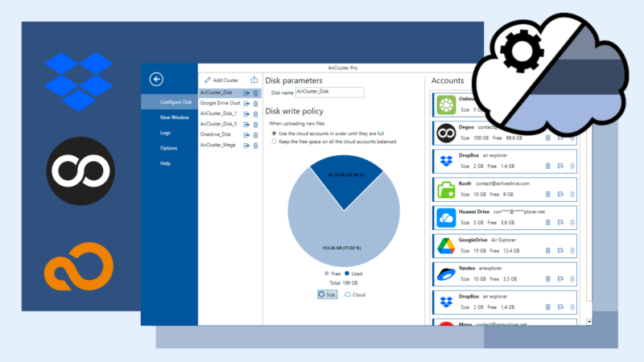Select the AirCluster_Disk cluster row

pyautogui.click(x=230, y=93)
